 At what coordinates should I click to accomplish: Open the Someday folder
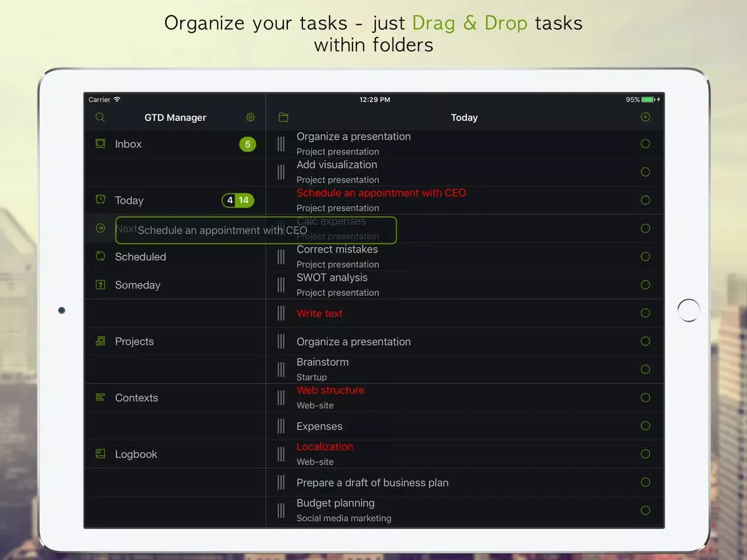point(175,285)
